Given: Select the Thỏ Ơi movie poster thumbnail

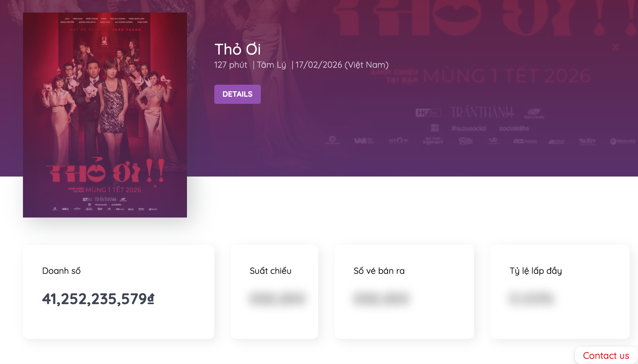Looking at the screenshot, I should point(105,115).
